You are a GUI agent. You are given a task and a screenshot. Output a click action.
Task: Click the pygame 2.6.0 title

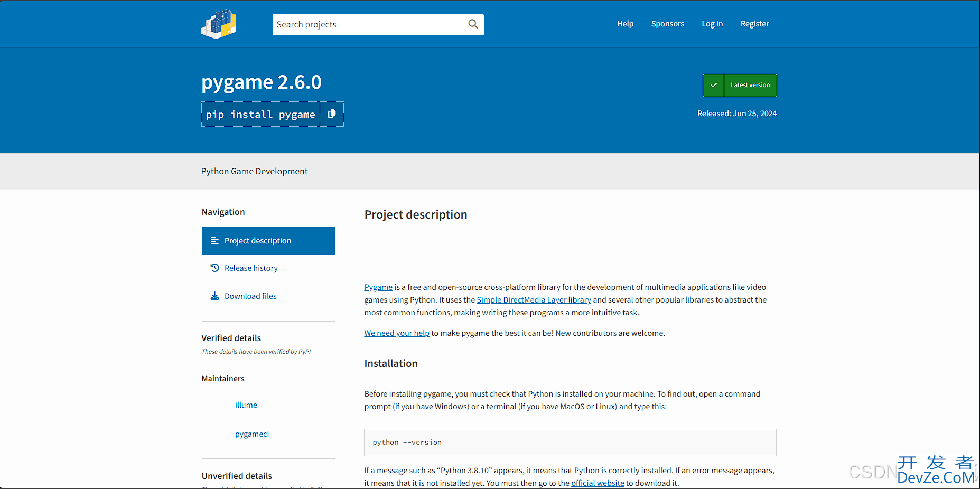(x=262, y=82)
